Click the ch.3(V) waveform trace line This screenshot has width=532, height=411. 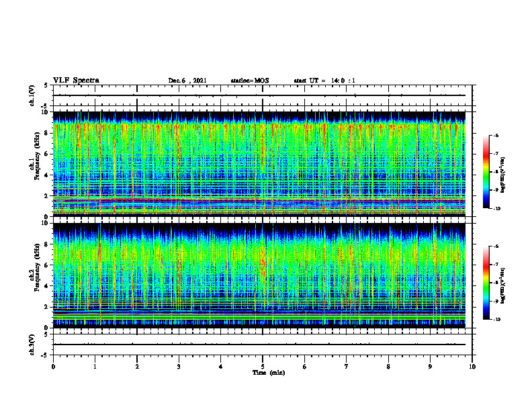coord(259,345)
